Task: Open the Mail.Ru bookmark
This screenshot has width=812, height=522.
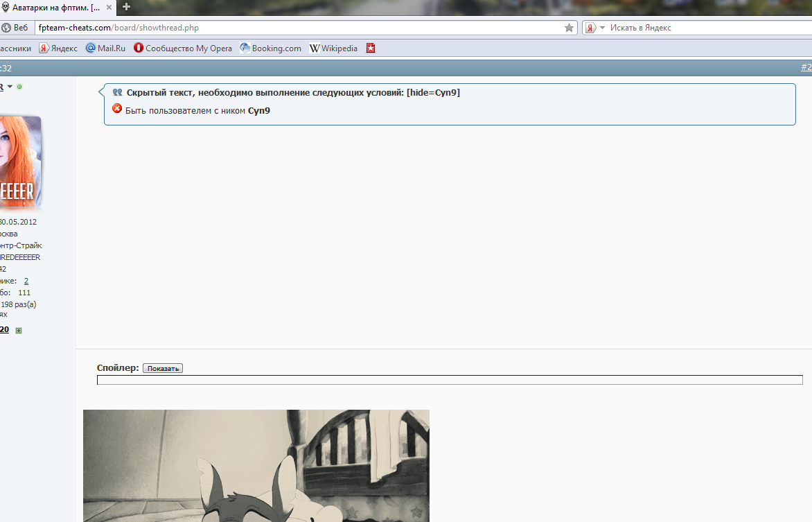Action: pos(105,49)
